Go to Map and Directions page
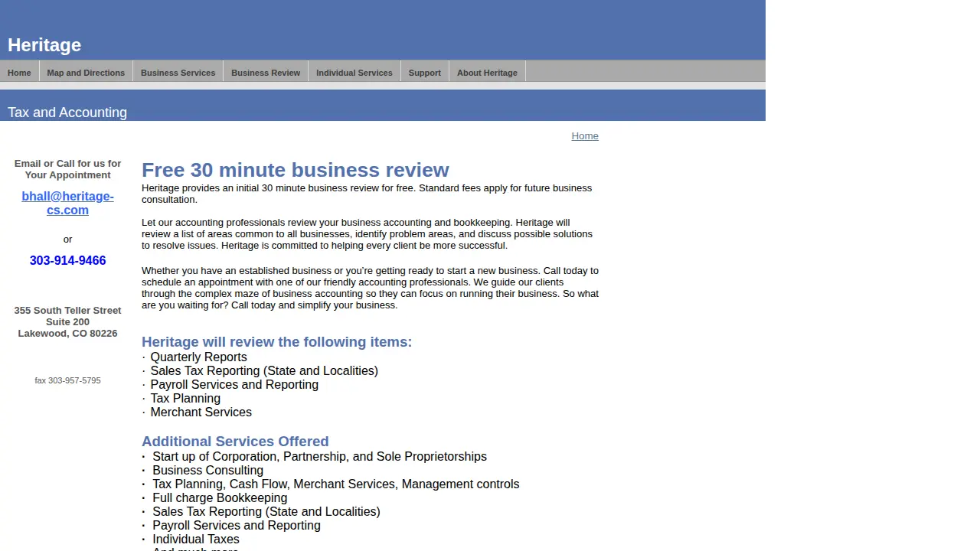 (86, 73)
